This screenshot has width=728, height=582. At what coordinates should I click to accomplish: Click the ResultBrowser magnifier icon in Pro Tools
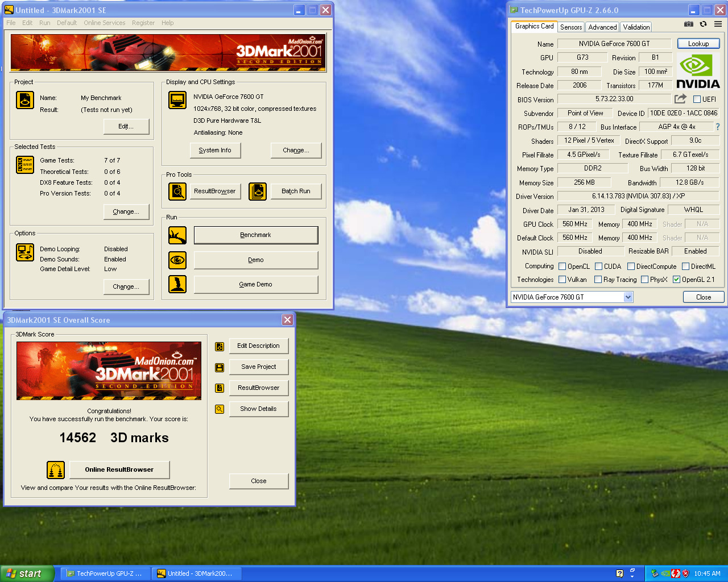pyautogui.click(x=177, y=192)
